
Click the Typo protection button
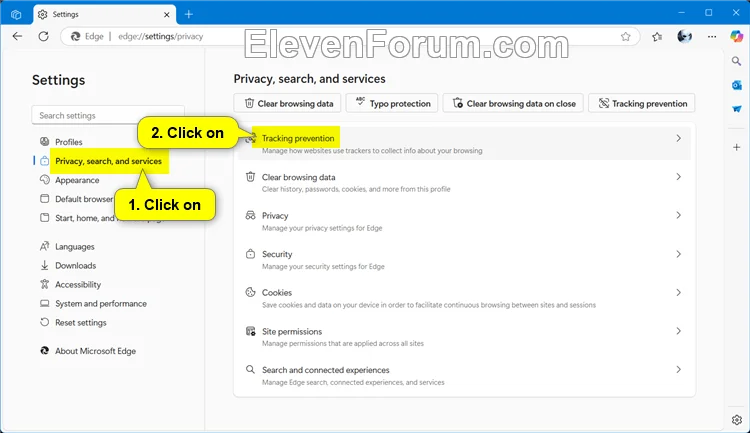(392, 103)
